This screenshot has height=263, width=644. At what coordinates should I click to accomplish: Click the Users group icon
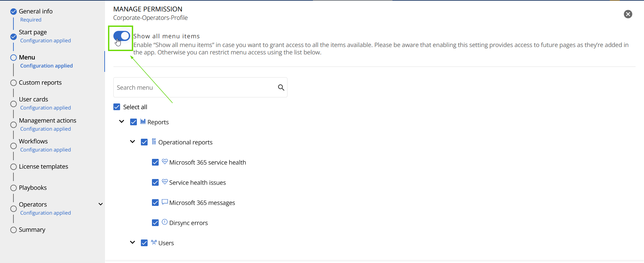(x=154, y=242)
